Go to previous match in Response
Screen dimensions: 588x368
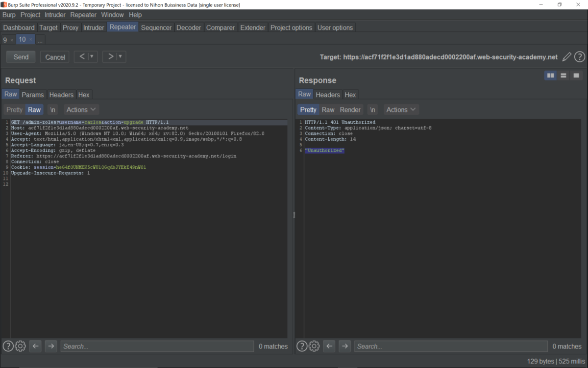(329, 346)
